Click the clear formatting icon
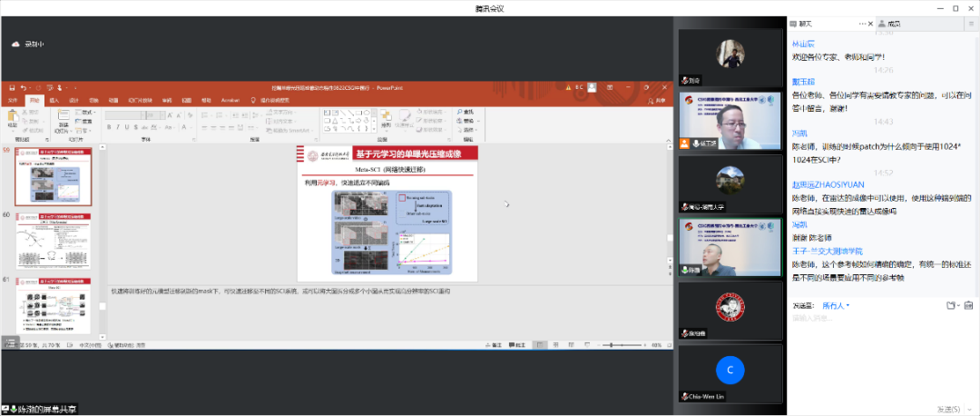 [189, 115]
